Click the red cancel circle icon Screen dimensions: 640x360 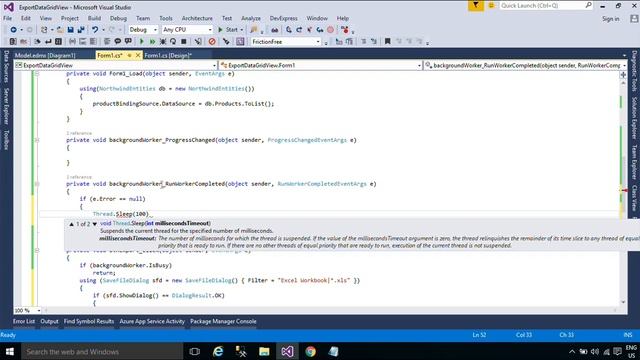click(x=212, y=42)
